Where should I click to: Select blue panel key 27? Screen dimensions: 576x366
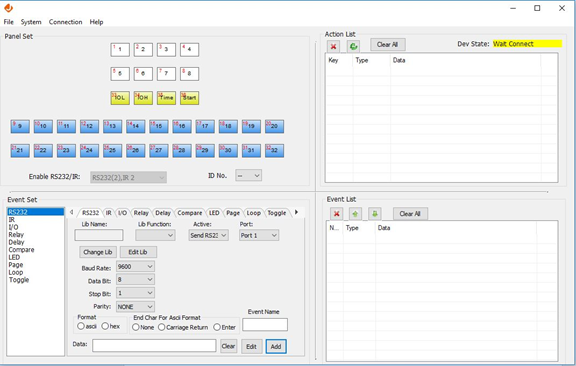pyautogui.click(x=159, y=151)
